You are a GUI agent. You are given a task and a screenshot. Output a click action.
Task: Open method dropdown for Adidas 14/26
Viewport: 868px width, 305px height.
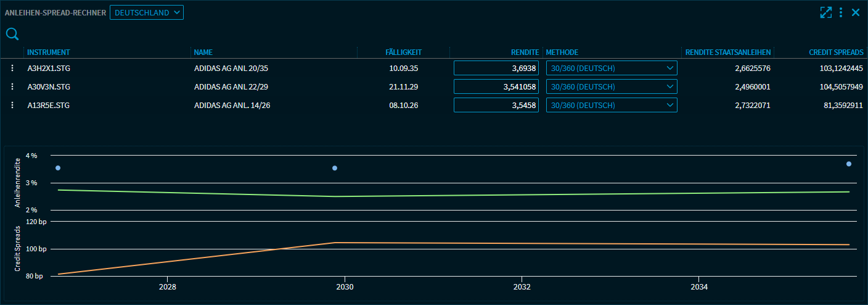click(612, 106)
